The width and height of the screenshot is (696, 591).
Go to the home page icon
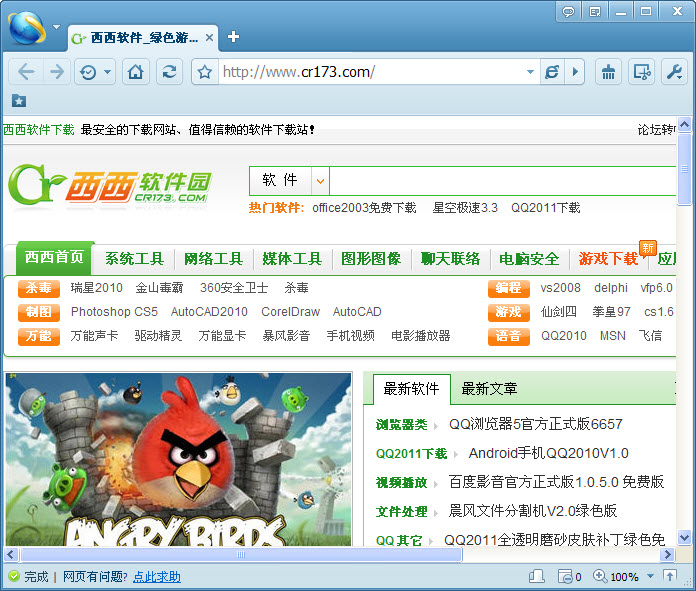click(135, 71)
